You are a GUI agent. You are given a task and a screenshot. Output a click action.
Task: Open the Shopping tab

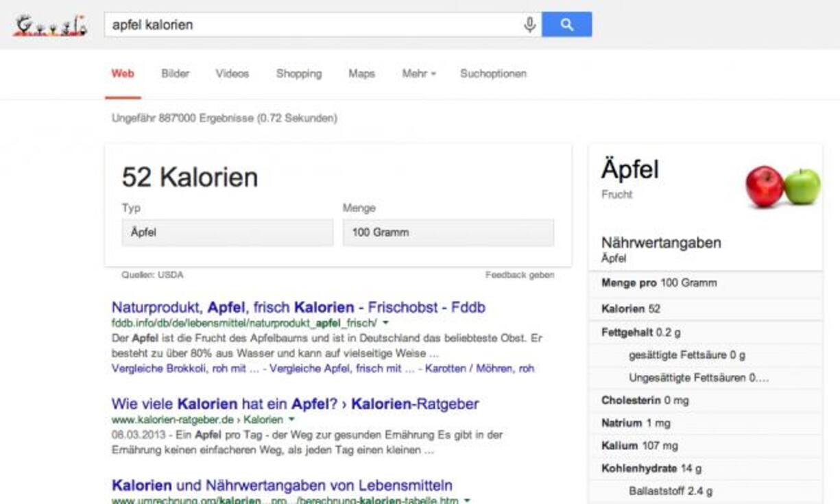coord(298,73)
